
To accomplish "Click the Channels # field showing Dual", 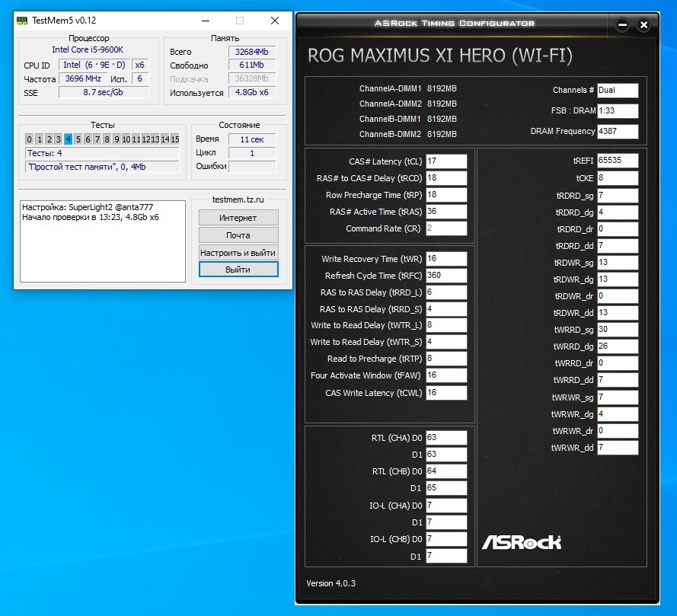I will pyautogui.click(x=618, y=90).
